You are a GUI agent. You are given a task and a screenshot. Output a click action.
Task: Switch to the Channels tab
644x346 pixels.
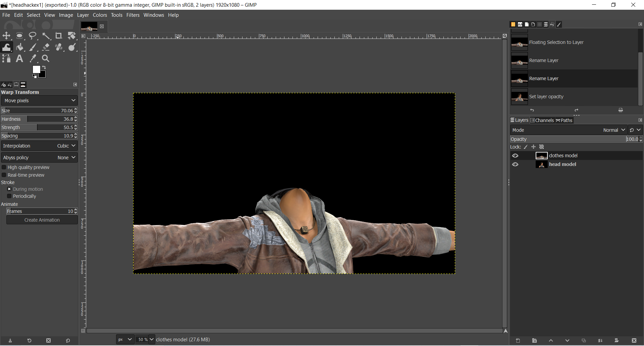point(542,120)
